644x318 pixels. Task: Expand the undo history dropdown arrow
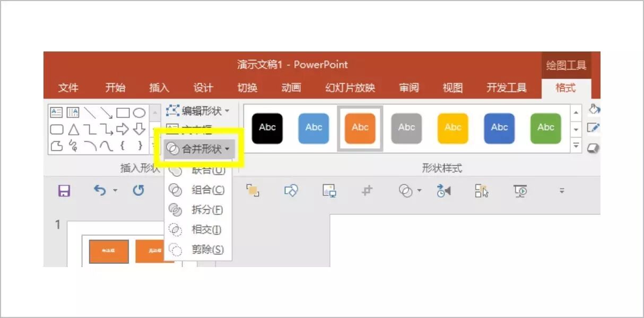(115, 191)
